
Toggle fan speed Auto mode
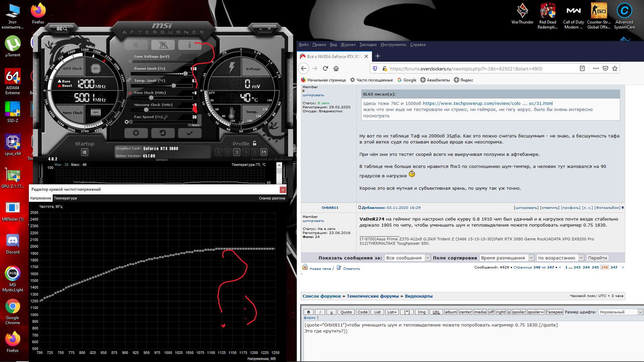(x=196, y=125)
